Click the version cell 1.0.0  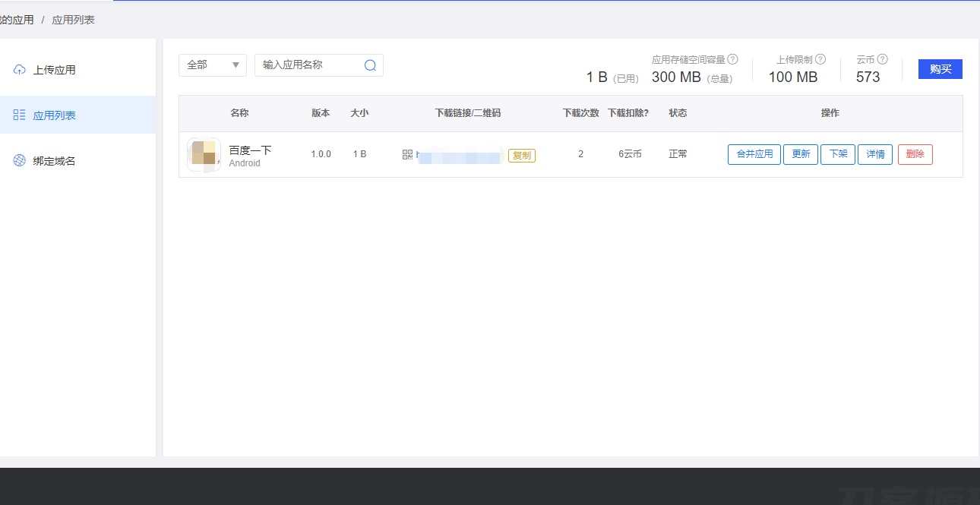[x=321, y=154]
